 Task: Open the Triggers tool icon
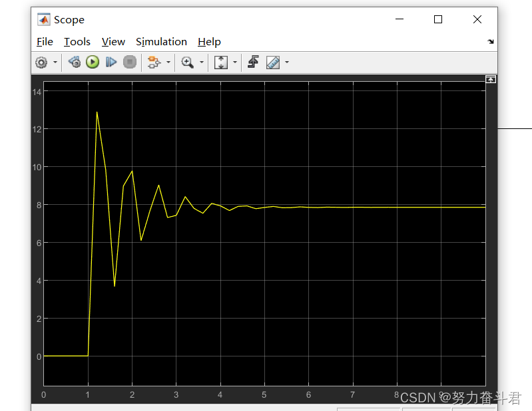(253, 62)
